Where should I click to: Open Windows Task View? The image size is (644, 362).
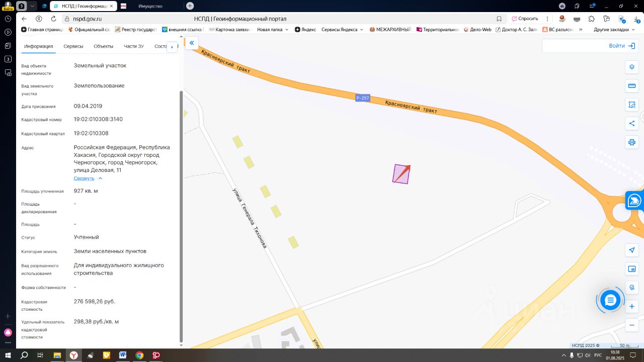pyautogui.click(x=40, y=355)
